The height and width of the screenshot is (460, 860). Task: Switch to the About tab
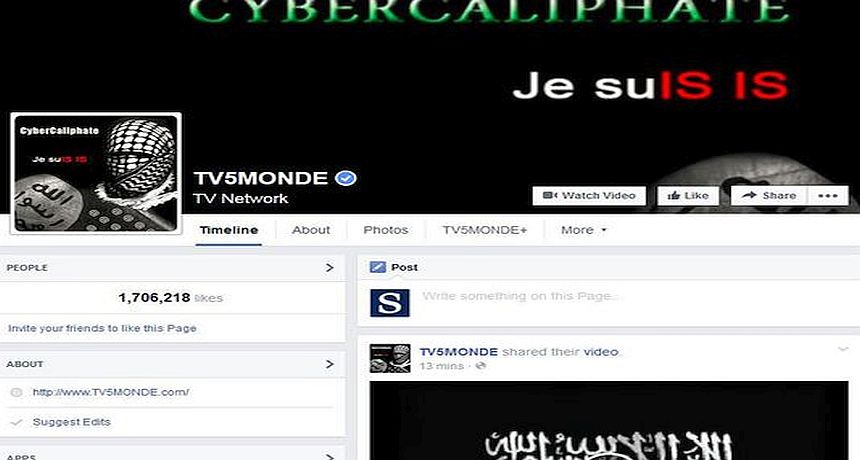311,230
